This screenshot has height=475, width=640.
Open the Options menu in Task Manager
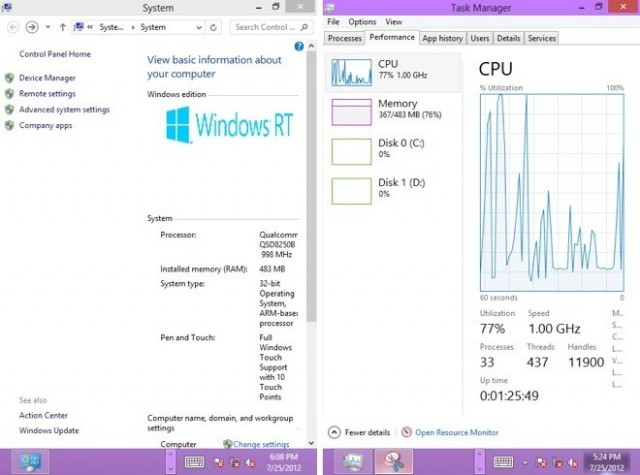coord(362,21)
